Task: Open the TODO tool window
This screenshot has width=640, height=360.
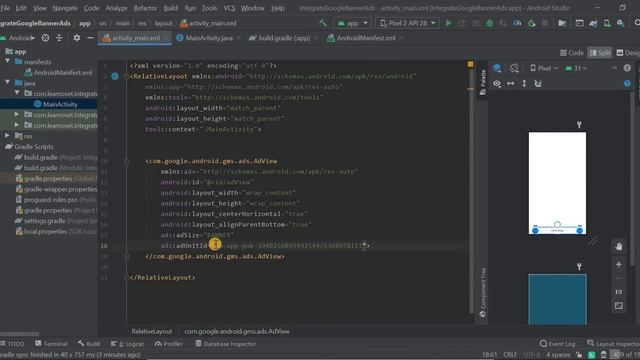Action: click(x=12, y=344)
